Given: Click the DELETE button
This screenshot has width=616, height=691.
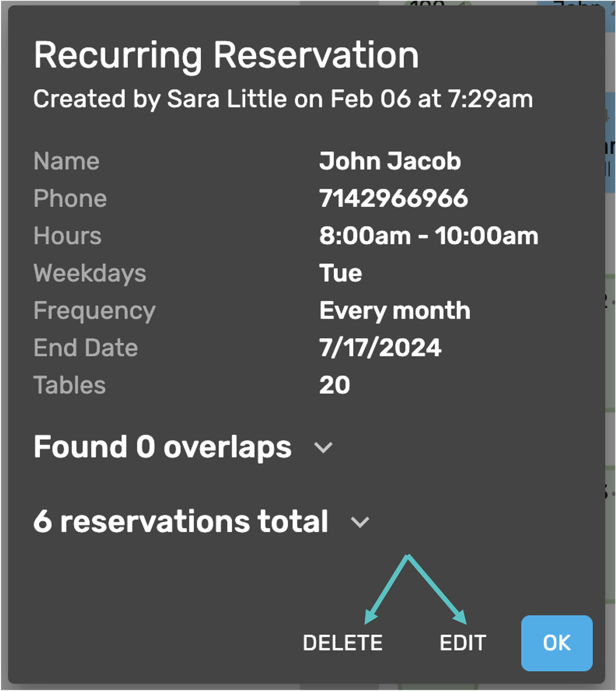Looking at the screenshot, I should 343,643.
